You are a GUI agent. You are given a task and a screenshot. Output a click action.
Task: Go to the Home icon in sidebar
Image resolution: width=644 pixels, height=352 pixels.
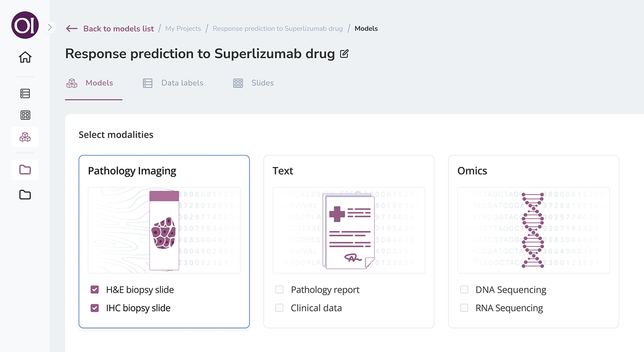25,57
